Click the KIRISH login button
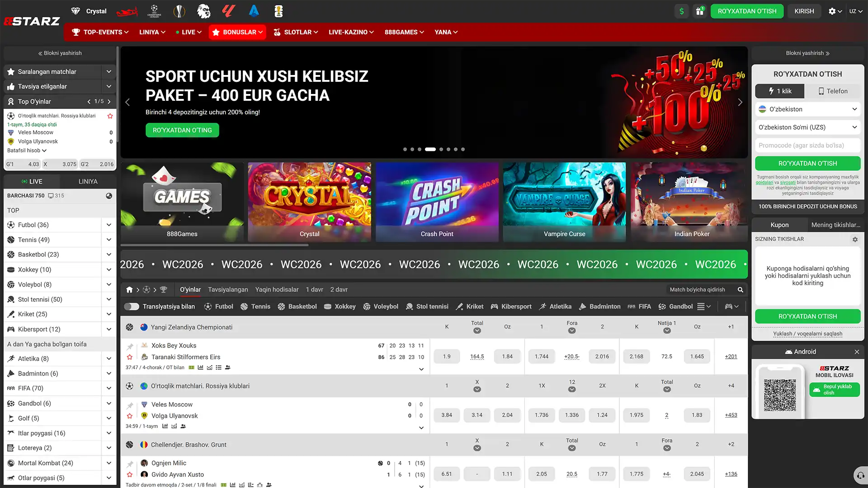Screen dimensions: 868x488 tap(804, 11)
